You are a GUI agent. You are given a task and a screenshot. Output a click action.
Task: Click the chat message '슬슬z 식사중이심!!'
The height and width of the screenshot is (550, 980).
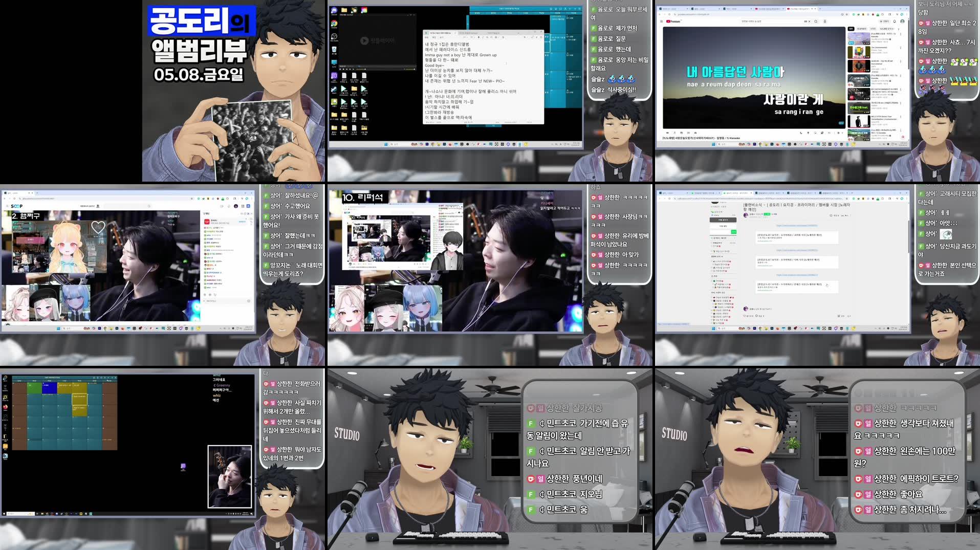point(614,90)
